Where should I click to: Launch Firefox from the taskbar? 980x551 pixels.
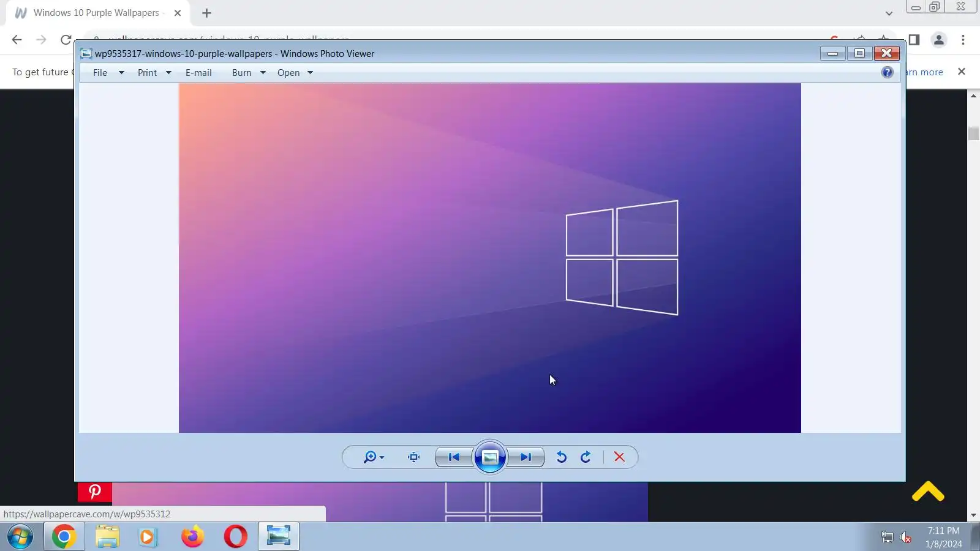(192, 537)
